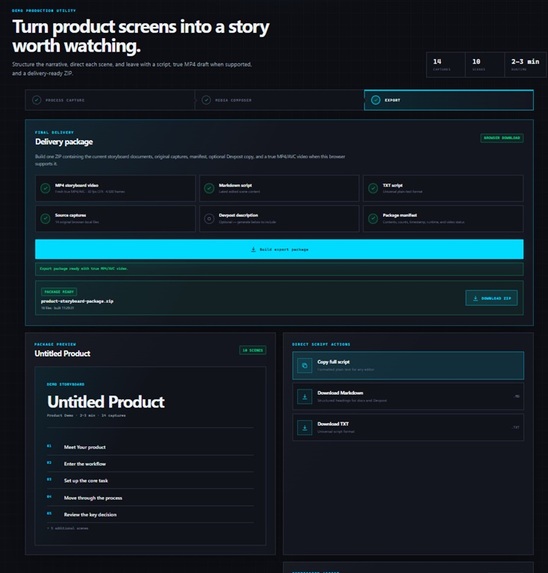Click the download icon beside Download Markdown
Screen dimensions: 548x573
pos(305,396)
